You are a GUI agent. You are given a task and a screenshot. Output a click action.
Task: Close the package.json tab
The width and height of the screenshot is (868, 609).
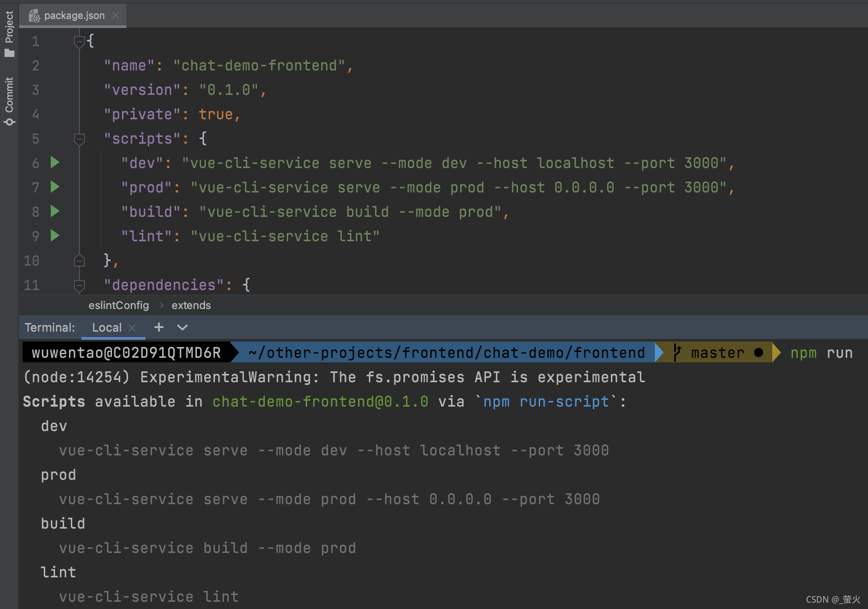tap(116, 16)
